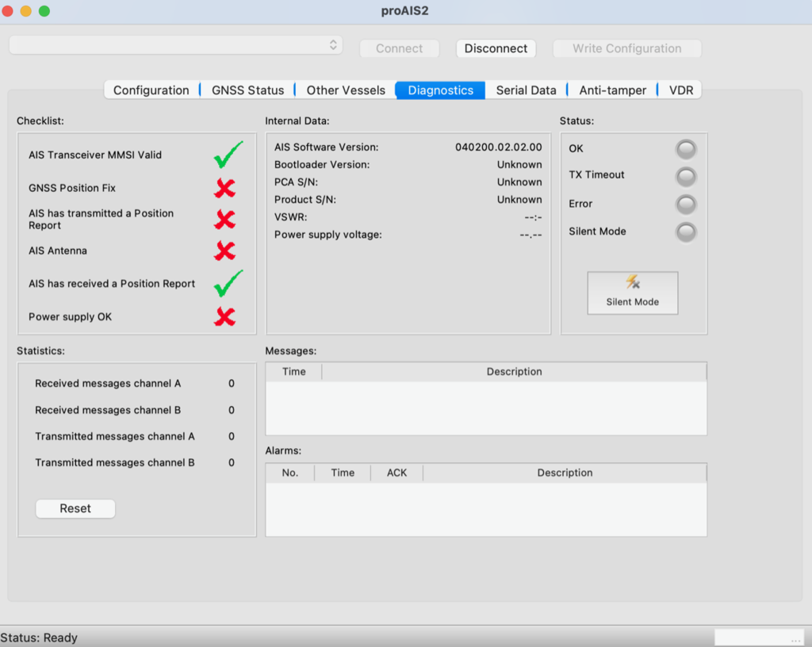Click the Received messages channel B count
812x647 pixels.
tap(232, 410)
